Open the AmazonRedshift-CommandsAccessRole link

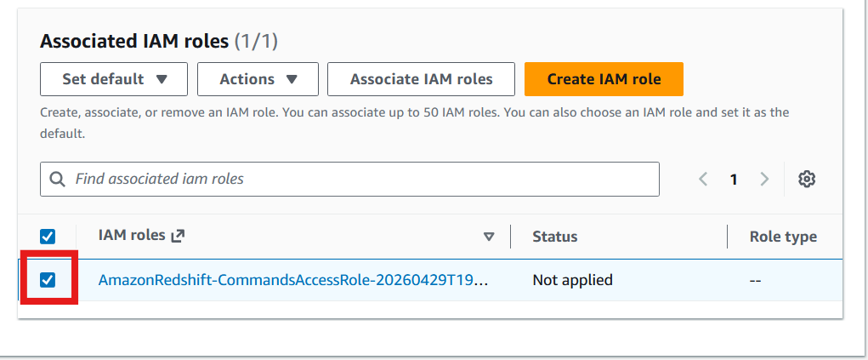(293, 280)
